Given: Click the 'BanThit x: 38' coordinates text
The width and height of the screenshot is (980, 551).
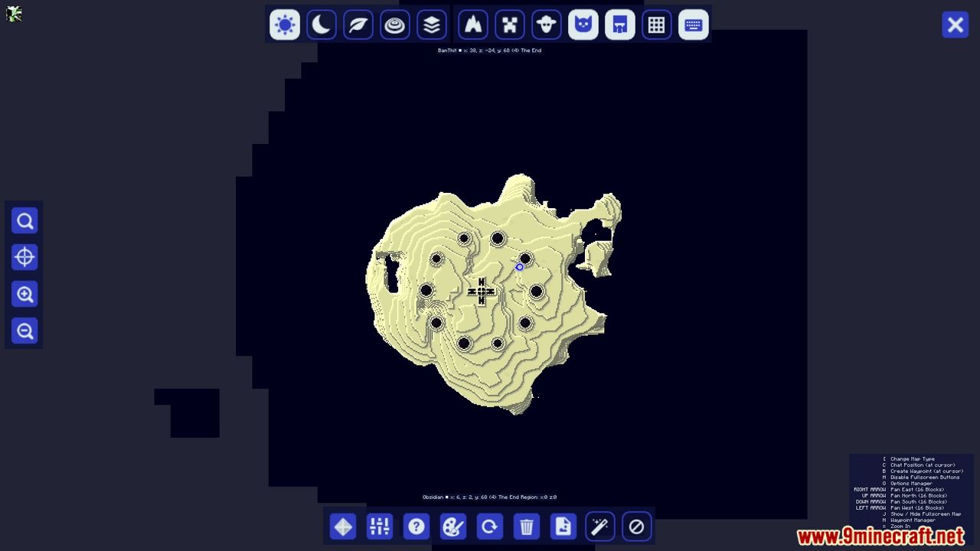Looking at the screenshot, I should 489,51.
